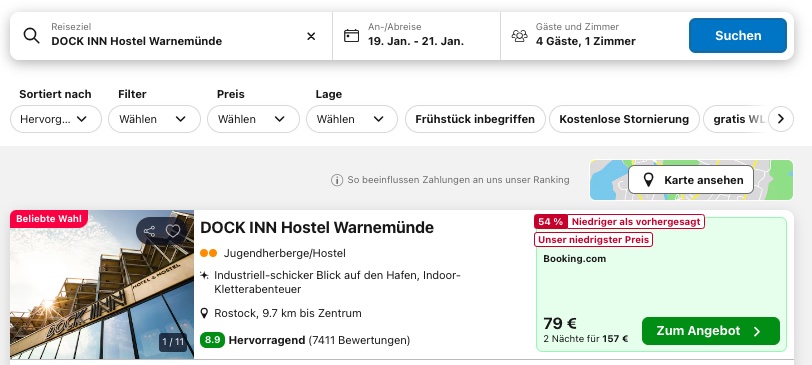Open the 7411 Bewertungen reviews

[359, 340]
